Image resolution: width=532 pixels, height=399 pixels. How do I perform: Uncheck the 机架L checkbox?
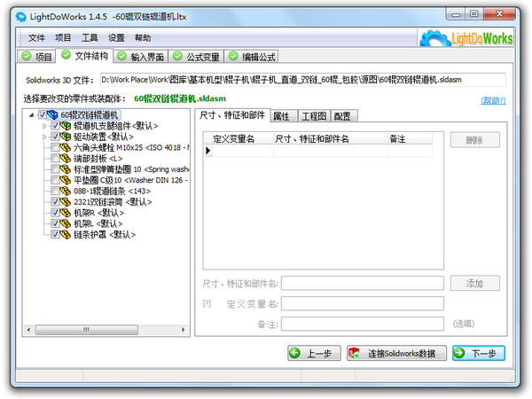coord(55,223)
